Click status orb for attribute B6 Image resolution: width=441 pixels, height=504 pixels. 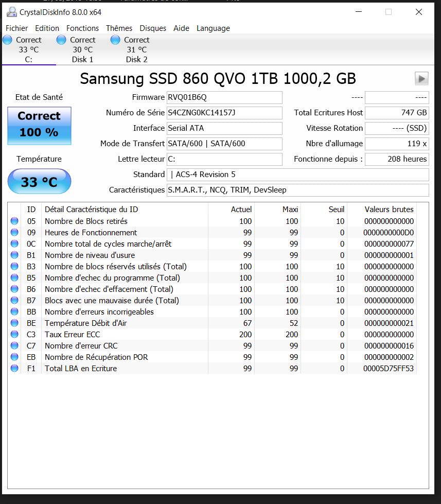pos(14,289)
